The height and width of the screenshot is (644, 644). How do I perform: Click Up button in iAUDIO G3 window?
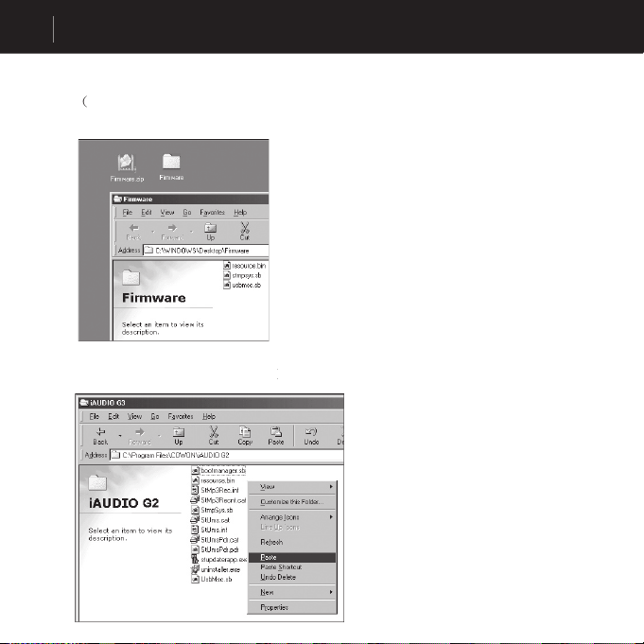178,436
